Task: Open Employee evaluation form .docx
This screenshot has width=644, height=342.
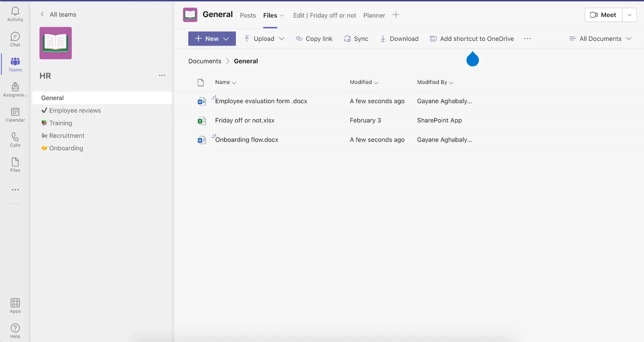Action: pyautogui.click(x=261, y=101)
